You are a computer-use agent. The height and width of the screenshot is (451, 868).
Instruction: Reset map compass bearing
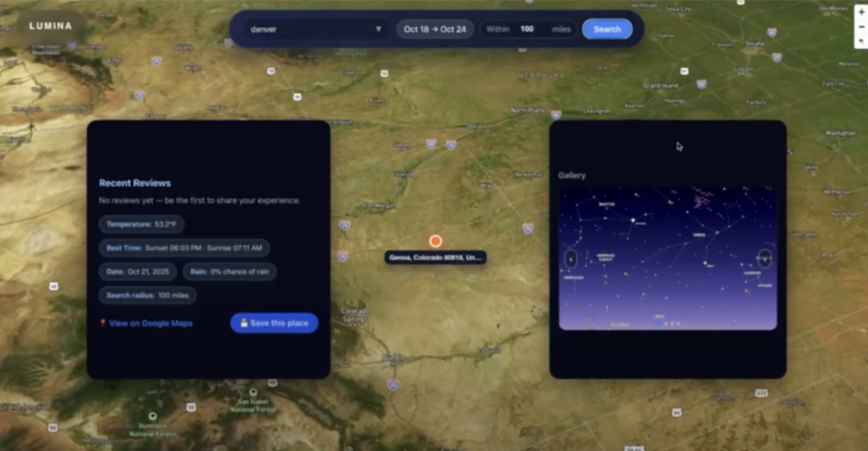(x=861, y=41)
